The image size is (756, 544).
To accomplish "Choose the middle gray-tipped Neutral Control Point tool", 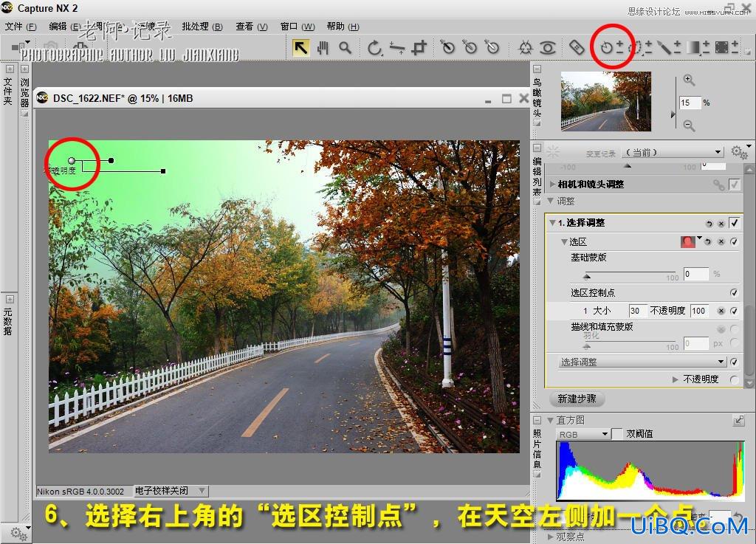I will 470,47.
